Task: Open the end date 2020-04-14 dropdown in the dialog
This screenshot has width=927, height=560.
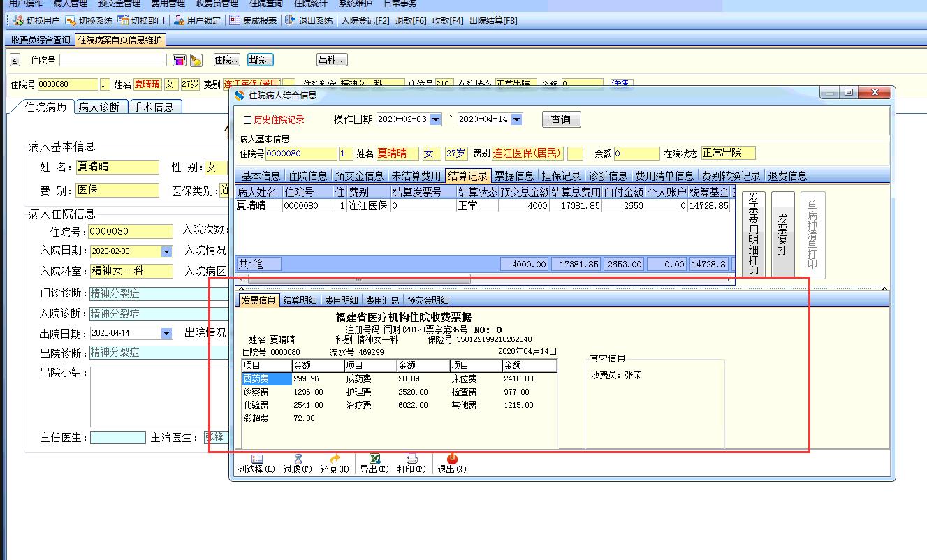Action: click(x=517, y=119)
